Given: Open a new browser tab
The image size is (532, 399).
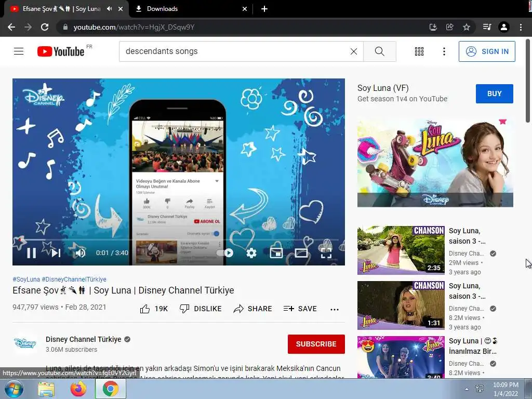Looking at the screenshot, I should (264, 9).
